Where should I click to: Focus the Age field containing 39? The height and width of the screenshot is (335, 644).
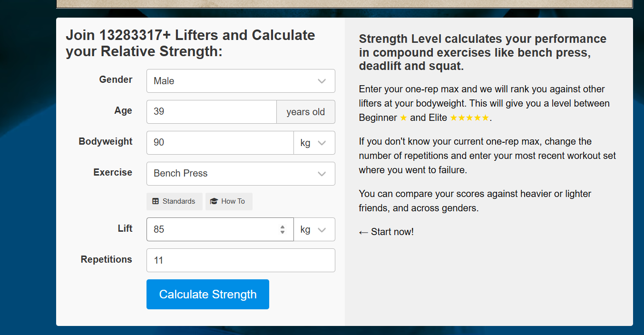[x=211, y=112]
